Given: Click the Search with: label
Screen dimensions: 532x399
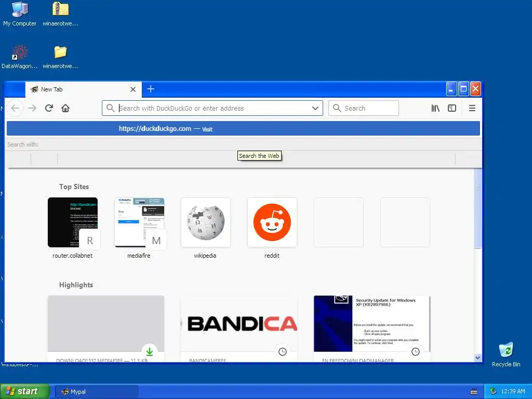Looking at the screenshot, I should pyautogui.click(x=23, y=144).
